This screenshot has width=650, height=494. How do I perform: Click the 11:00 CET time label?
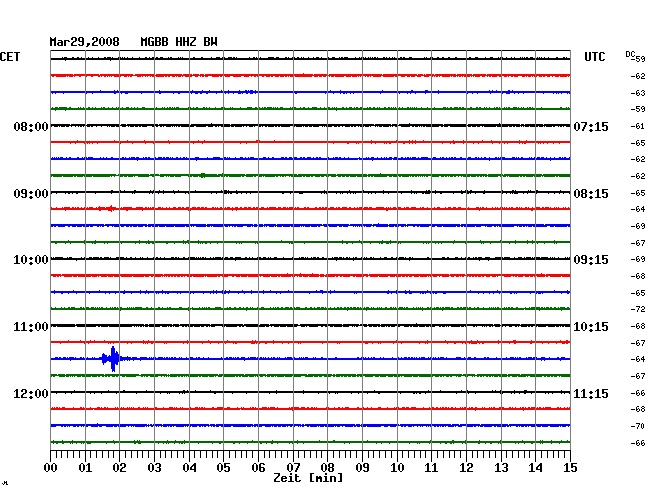coord(31,327)
